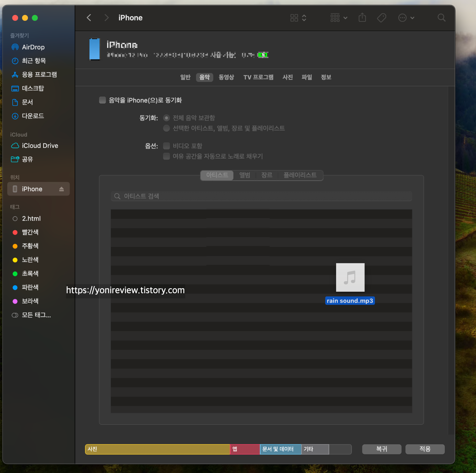Select the 장르 segment

267,175
